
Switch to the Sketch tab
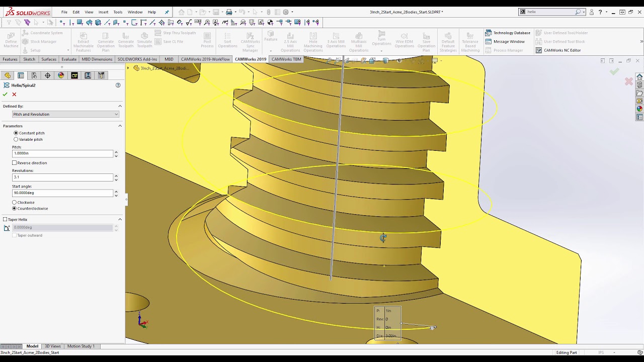pyautogui.click(x=29, y=59)
